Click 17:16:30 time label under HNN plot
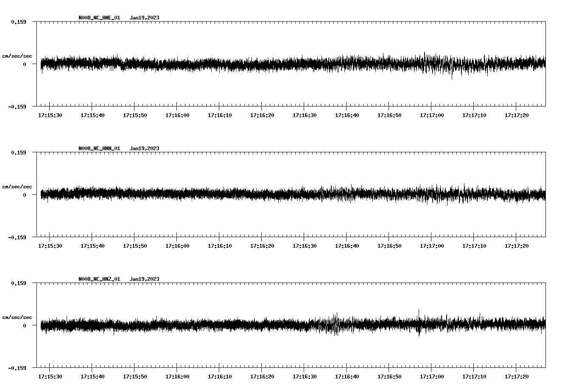576x392 pixels. [305, 246]
